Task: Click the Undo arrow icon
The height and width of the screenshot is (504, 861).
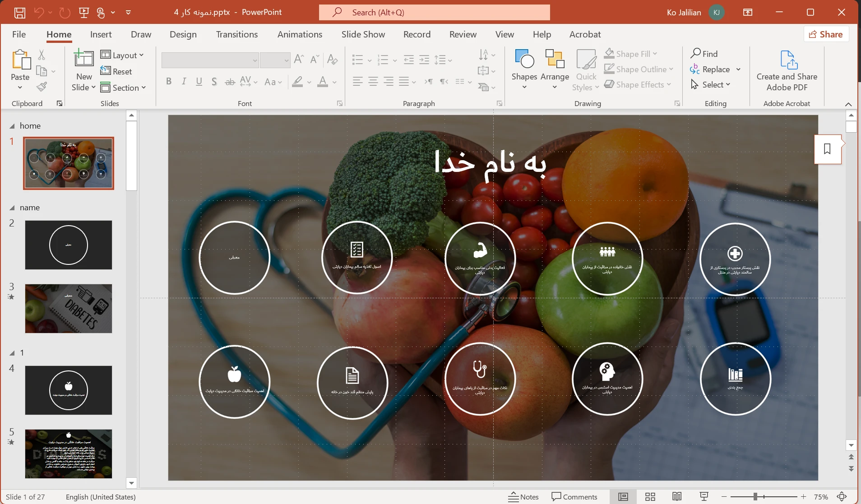Action: click(39, 13)
